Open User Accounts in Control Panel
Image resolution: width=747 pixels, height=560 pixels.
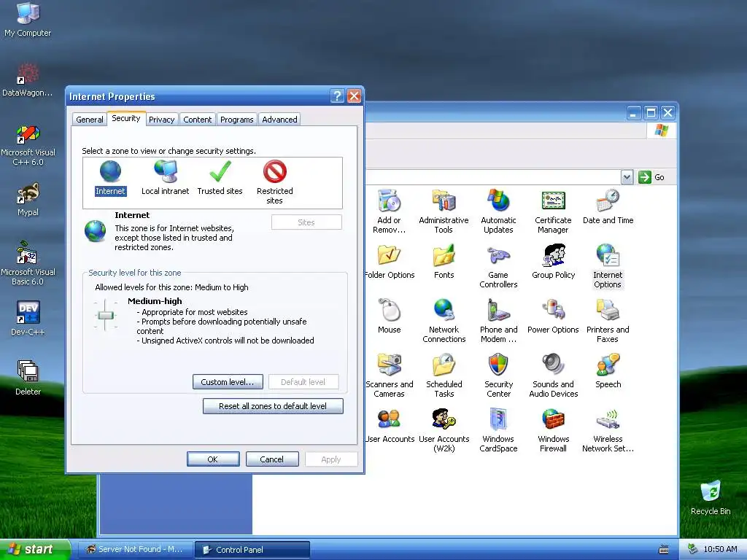click(x=390, y=426)
